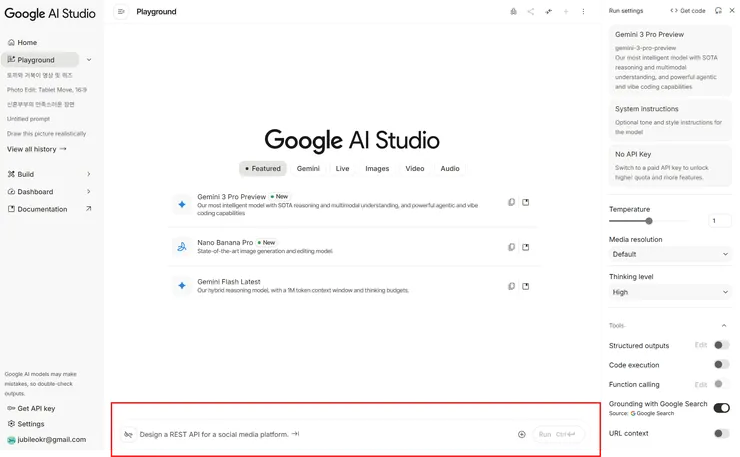The height and width of the screenshot is (457, 740).
Task: Enable URL context switch
Action: [721, 433]
